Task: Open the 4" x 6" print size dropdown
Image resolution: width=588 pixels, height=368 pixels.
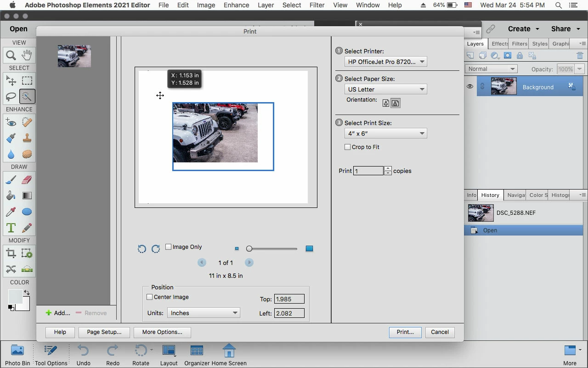Action: coord(385,133)
